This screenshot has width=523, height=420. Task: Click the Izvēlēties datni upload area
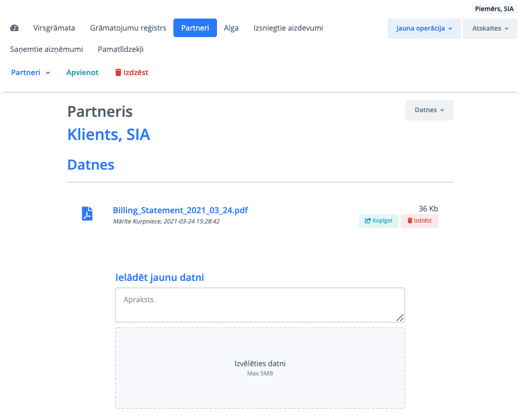(x=260, y=368)
